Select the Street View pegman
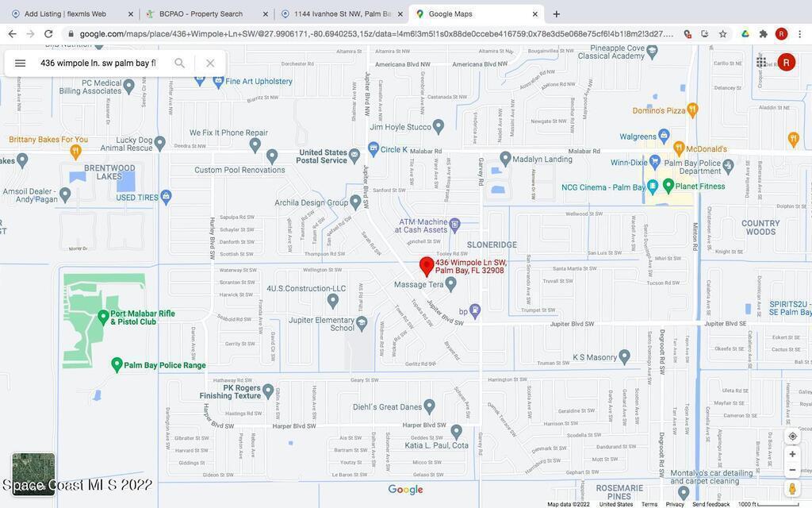Screen dimensions: 812x508 792,489
